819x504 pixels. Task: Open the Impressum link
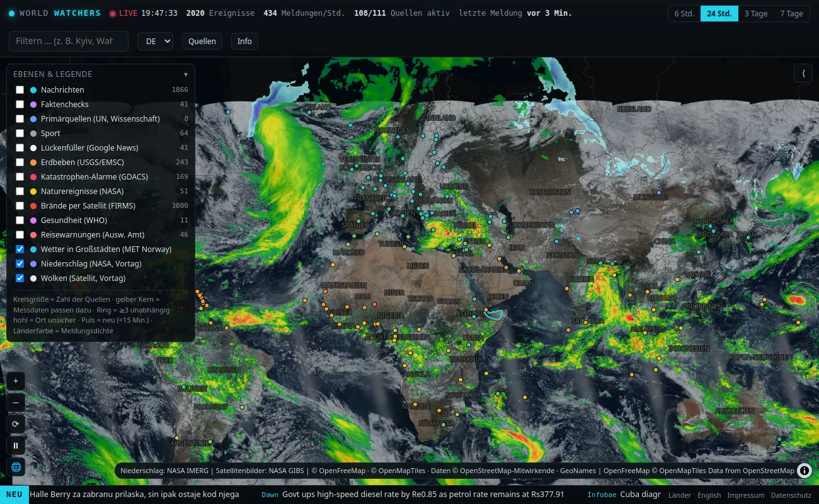pyautogui.click(x=745, y=495)
